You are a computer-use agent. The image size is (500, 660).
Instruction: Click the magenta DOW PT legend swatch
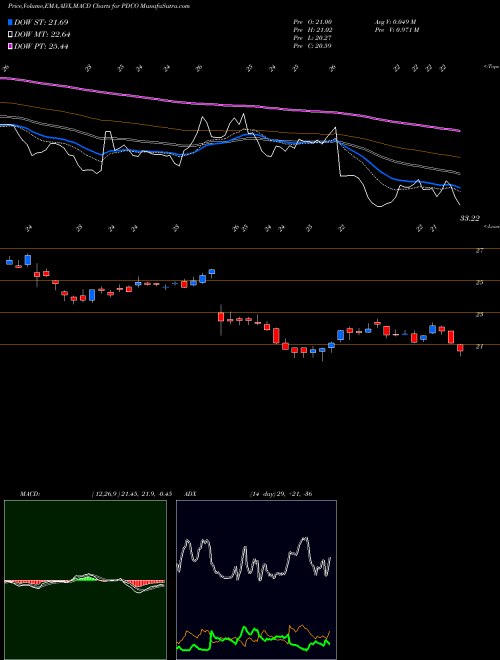click(11, 46)
